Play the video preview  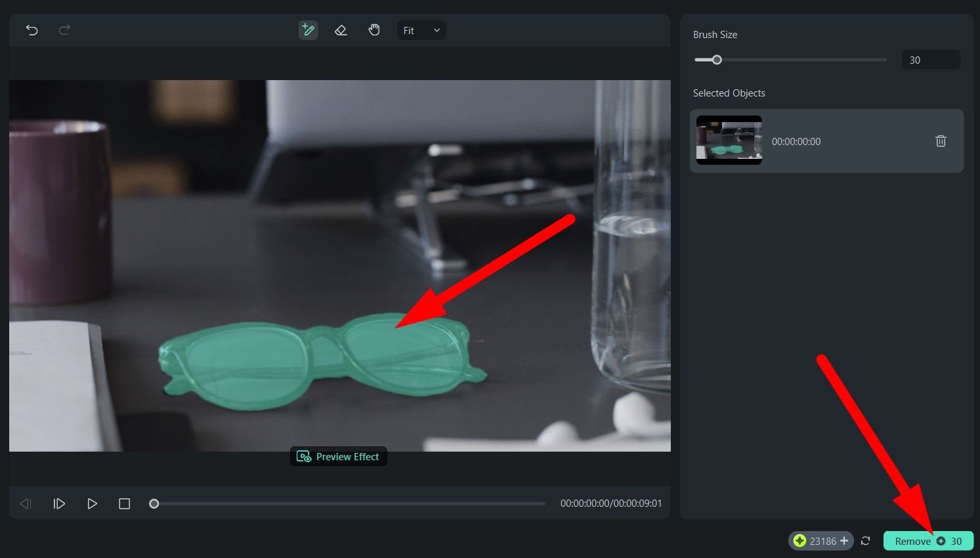[x=92, y=504]
